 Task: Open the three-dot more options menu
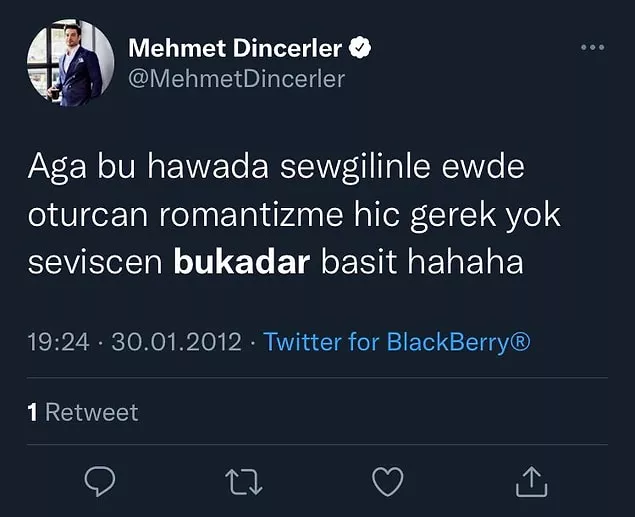point(593,48)
